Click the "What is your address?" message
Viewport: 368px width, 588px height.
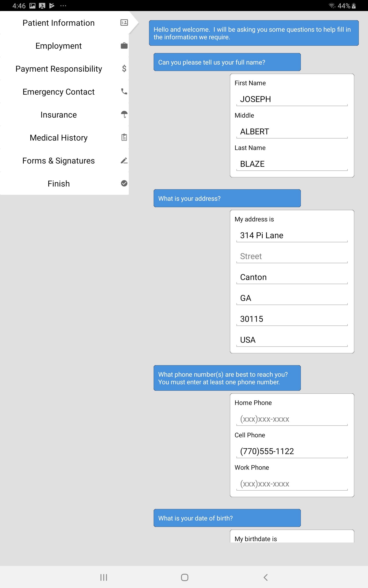pos(227,198)
